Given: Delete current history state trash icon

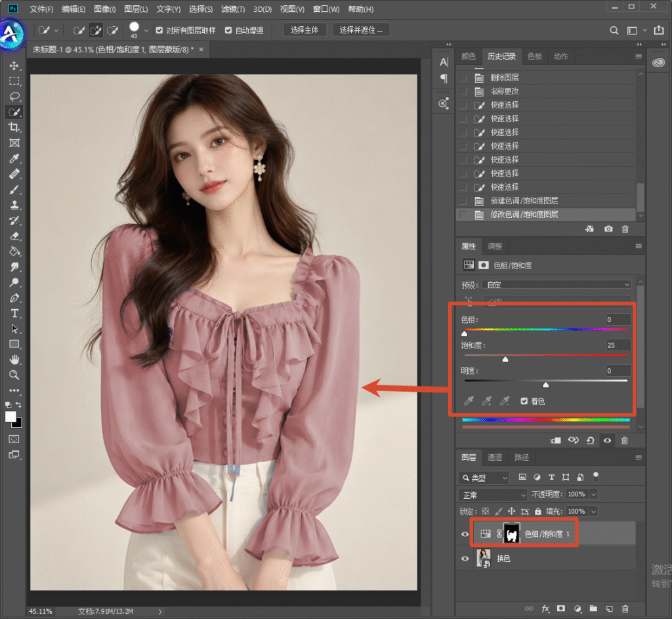Looking at the screenshot, I should 625,229.
